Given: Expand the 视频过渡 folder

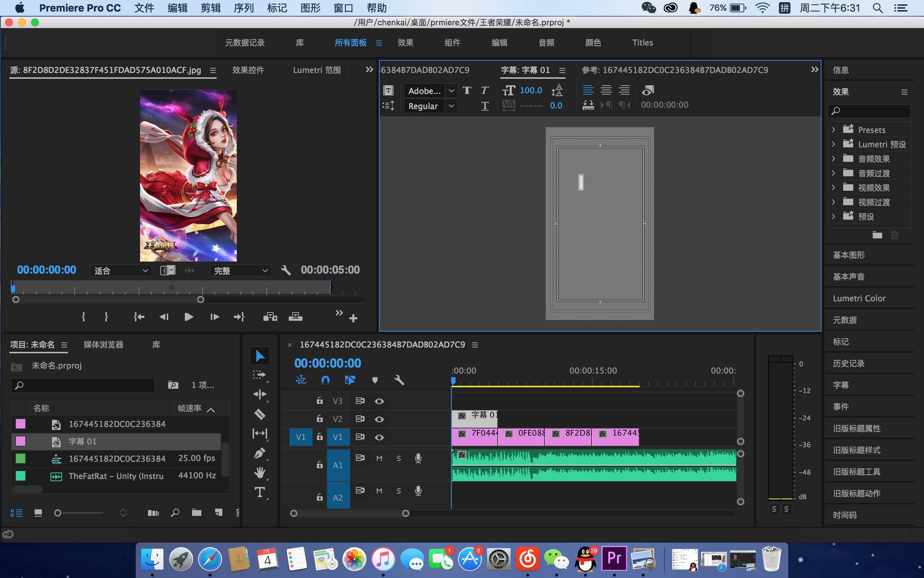Looking at the screenshot, I should click(x=833, y=202).
